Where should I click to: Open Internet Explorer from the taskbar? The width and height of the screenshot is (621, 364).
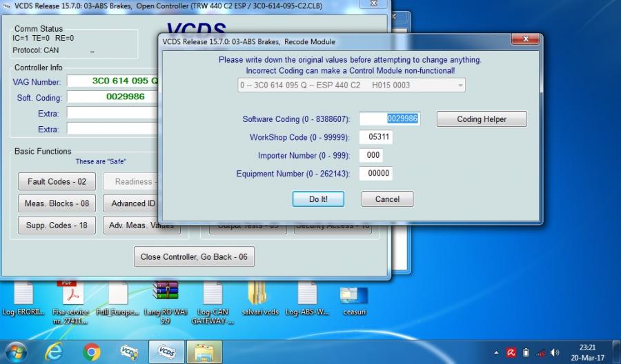54,352
